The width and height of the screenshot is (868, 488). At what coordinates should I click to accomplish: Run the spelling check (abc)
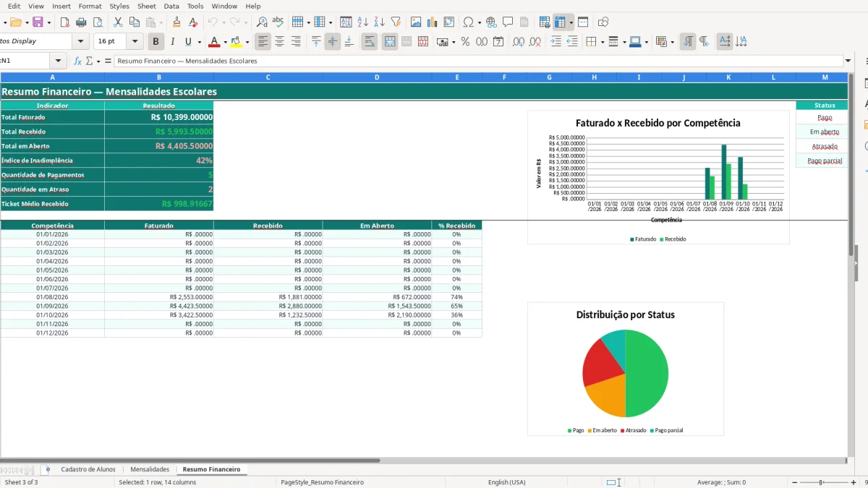278,22
